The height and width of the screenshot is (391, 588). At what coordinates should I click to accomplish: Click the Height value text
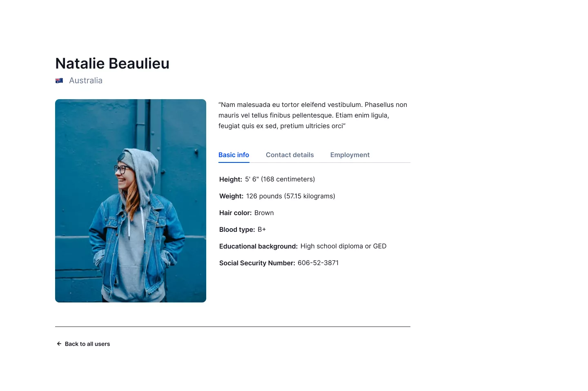click(x=280, y=179)
